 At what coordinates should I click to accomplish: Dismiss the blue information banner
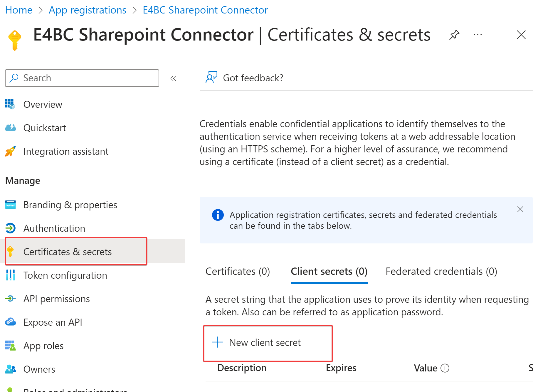pos(520,209)
